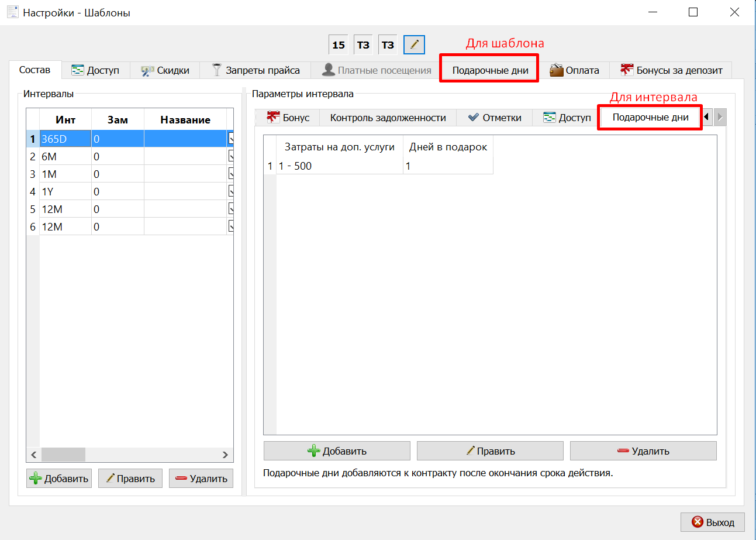Select Подарочные дни tab in interval parameters
Screen dimensions: 756x540
pos(650,117)
